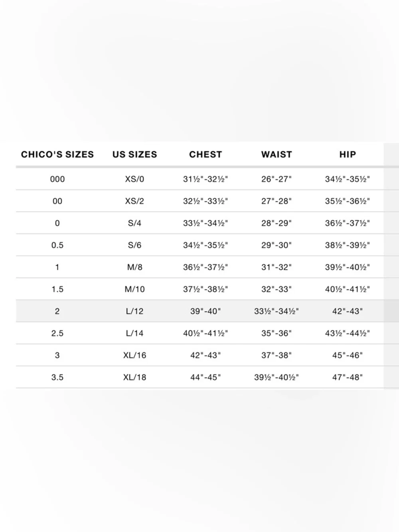Select the 45"-46" hip measurement
The height and width of the screenshot is (532, 399).
[348, 355]
